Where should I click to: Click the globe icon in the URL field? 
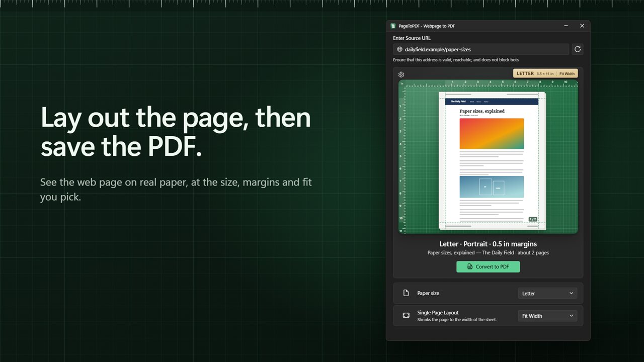399,49
